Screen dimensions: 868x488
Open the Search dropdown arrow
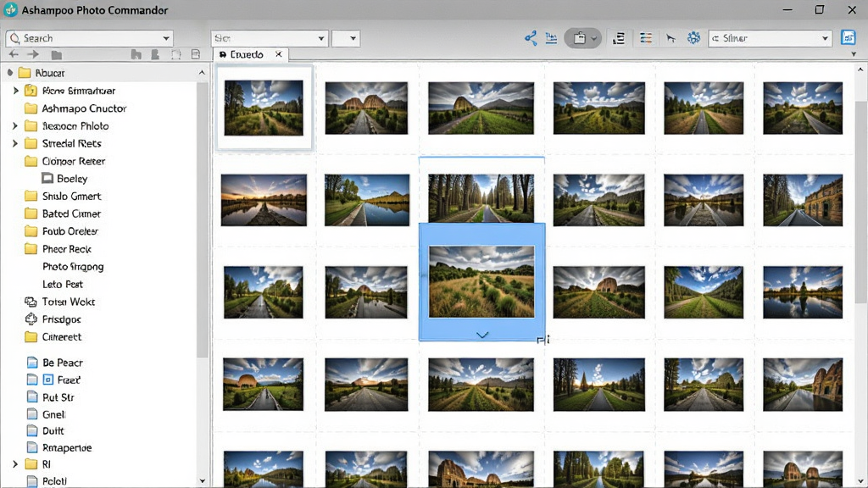[x=166, y=38]
